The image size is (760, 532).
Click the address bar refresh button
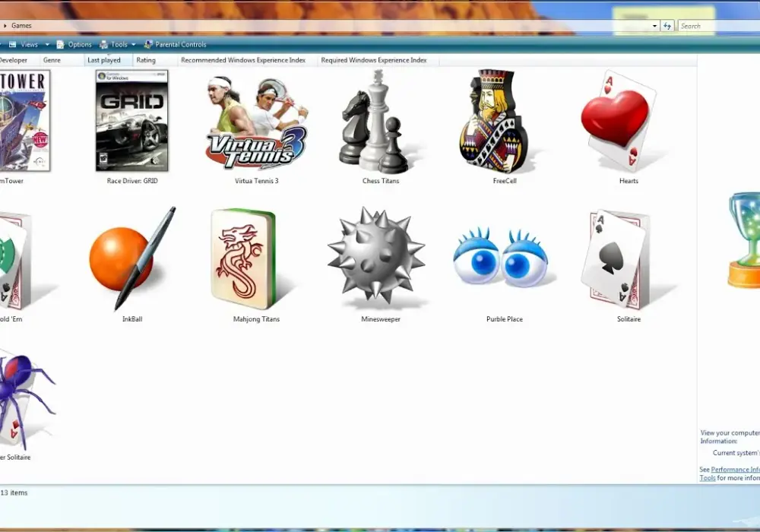[667, 26]
